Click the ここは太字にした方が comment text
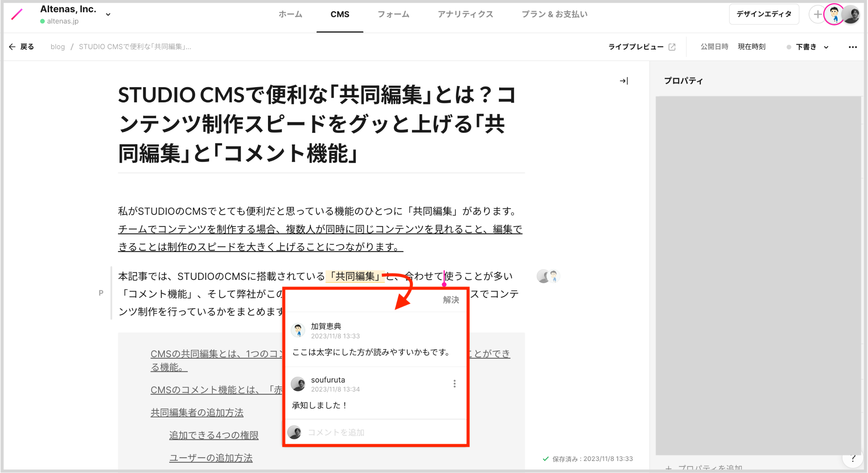 pos(371,352)
